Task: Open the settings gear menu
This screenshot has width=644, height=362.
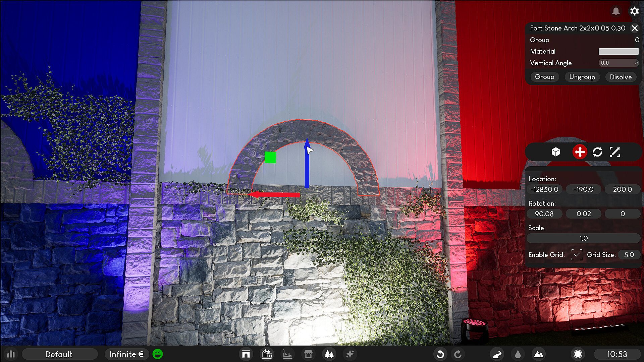Action: click(x=634, y=11)
